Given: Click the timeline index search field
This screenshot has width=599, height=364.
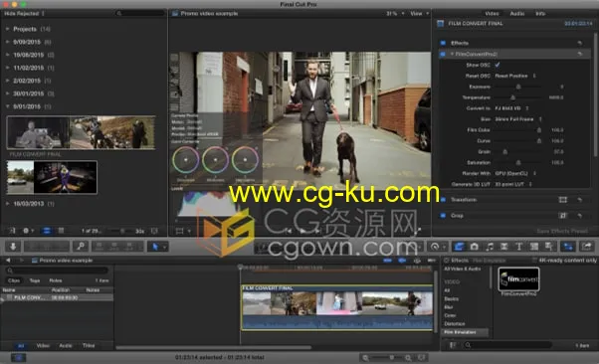Looking at the screenshot, I should (x=57, y=271).
